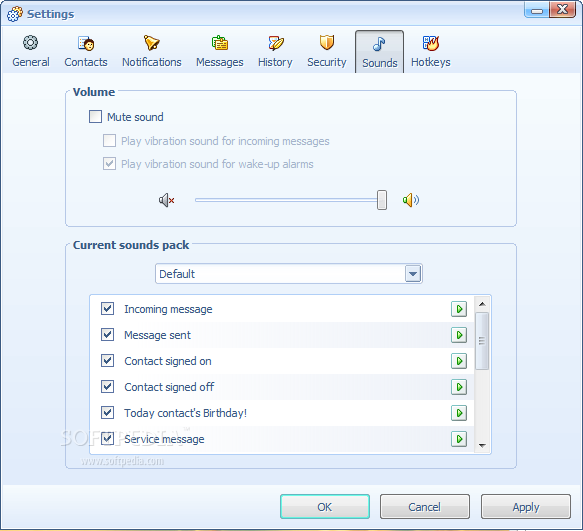
Task: Toggle vibration sound for wake-up alarms
Action: (x=109, y=164)
